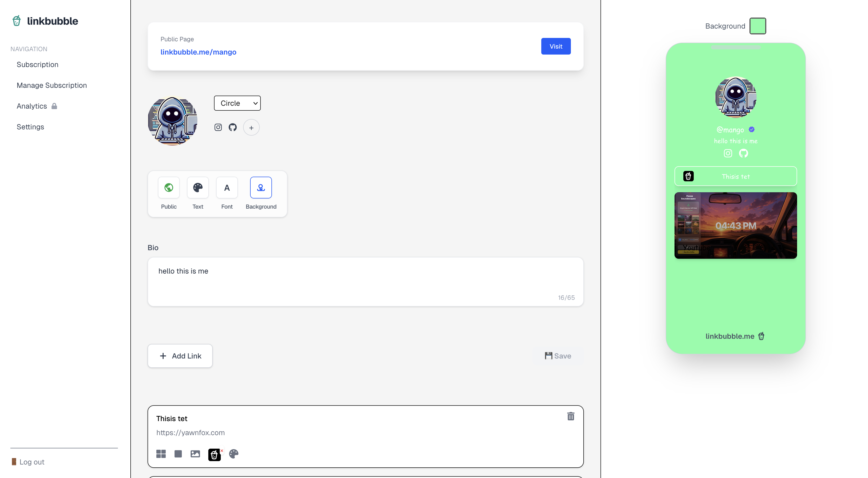Open the linkbubble.me/mango public page link
Screen dimensions: 868x478
[x=198, y=52]
